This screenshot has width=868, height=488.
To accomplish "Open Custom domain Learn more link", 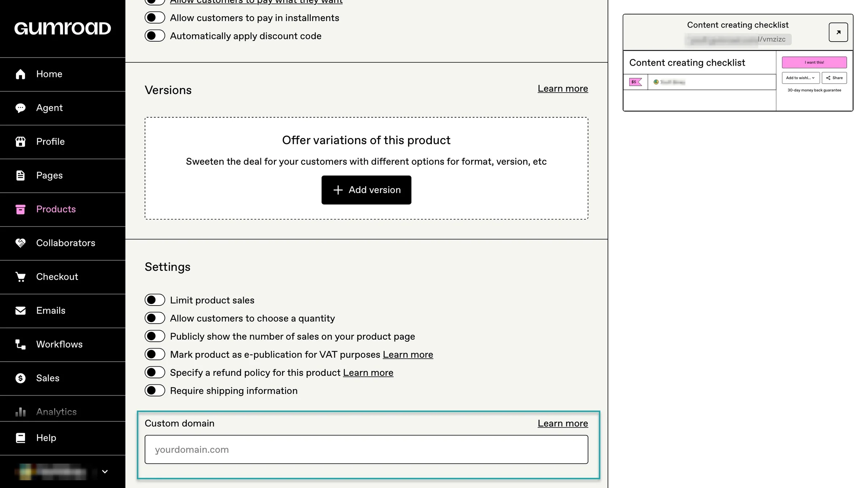I will click(563, 424).
